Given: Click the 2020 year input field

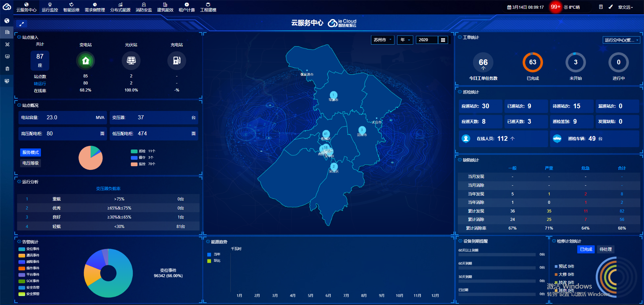Looking at the screenshot, I should 427,40.
